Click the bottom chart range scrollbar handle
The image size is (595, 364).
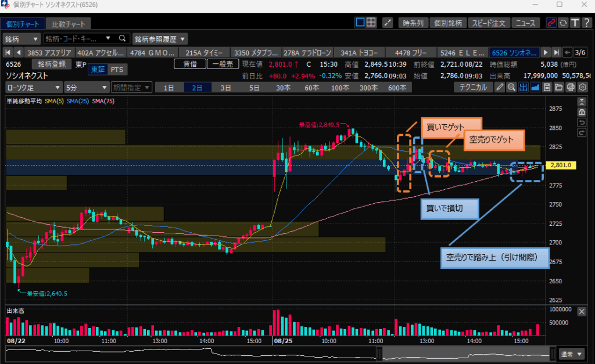379,353
